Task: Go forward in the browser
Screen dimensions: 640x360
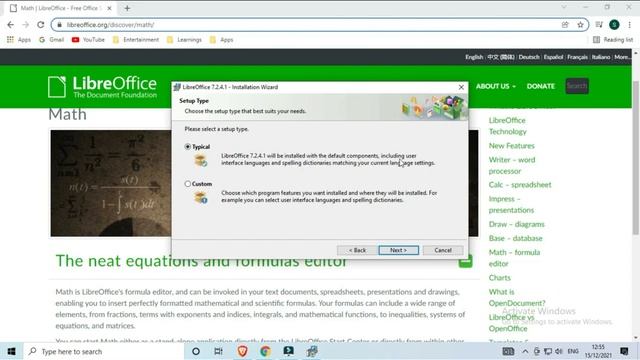Action: pos(25,24)
